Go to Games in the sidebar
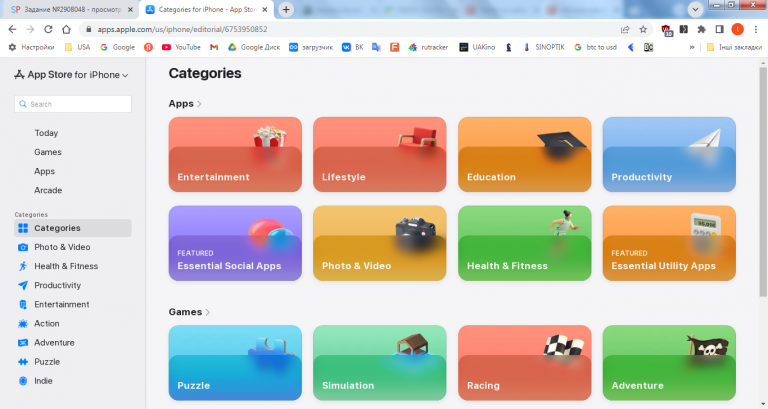The height and width of the screenshot is (409, 768). 48,152
